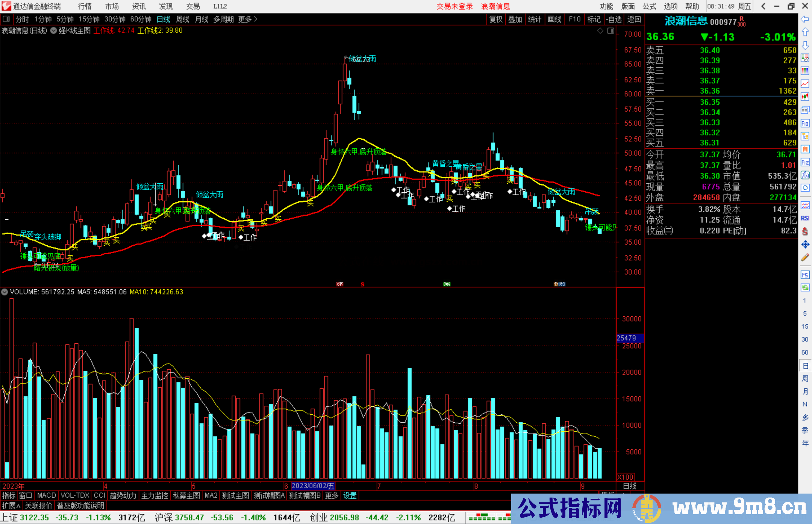This screenshot has height=524, width=812.
Task: Click the candlestick chart sidebar icon
Action: click(805, 97)
